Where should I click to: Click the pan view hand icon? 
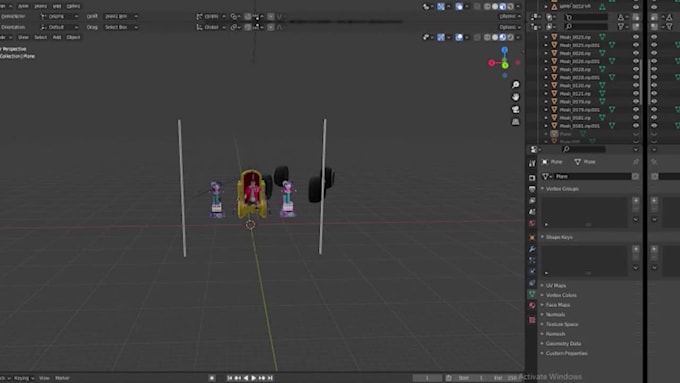[x=515, y=97]
